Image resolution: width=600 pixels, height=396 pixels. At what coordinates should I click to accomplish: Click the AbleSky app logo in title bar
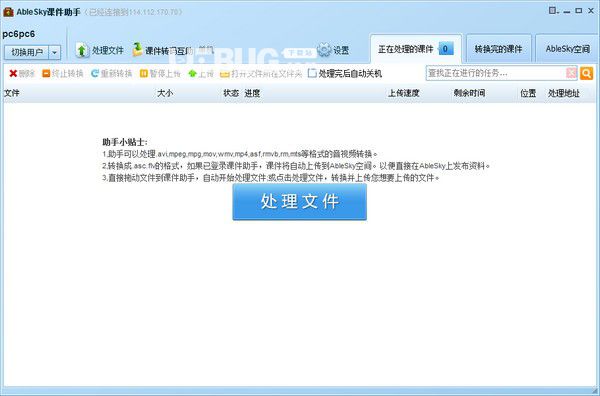8,12
